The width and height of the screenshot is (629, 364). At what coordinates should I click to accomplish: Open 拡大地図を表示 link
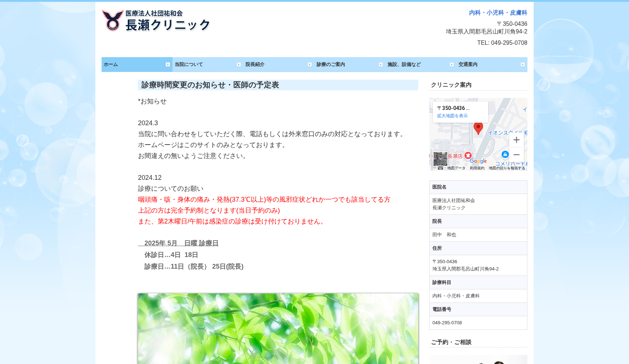click(451, 116)
